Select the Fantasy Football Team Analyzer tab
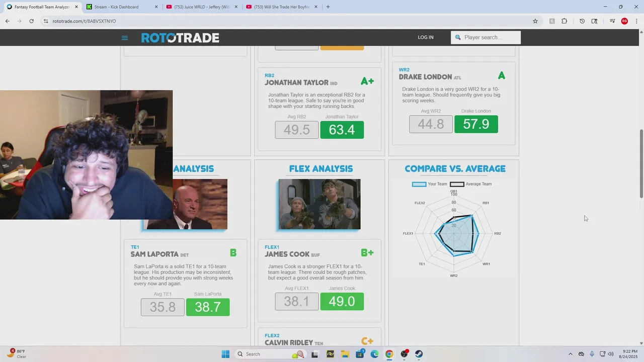 [42, 7]
